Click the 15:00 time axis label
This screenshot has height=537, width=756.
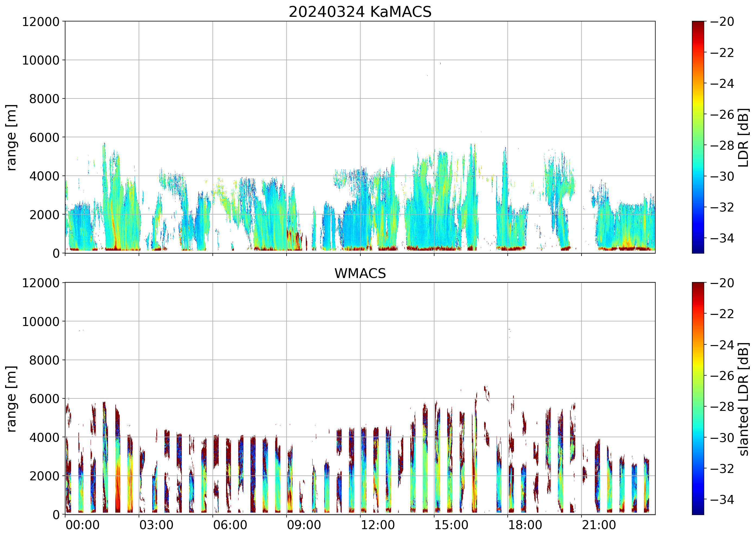(451, 525)
